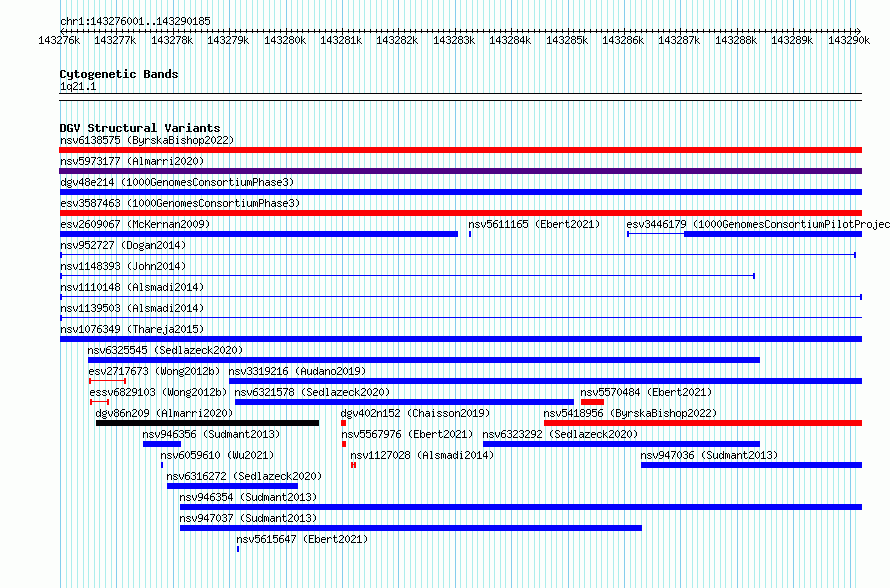
Task: Click the blue nsv6325545 variant bar
Action: (x=424, y=360)
